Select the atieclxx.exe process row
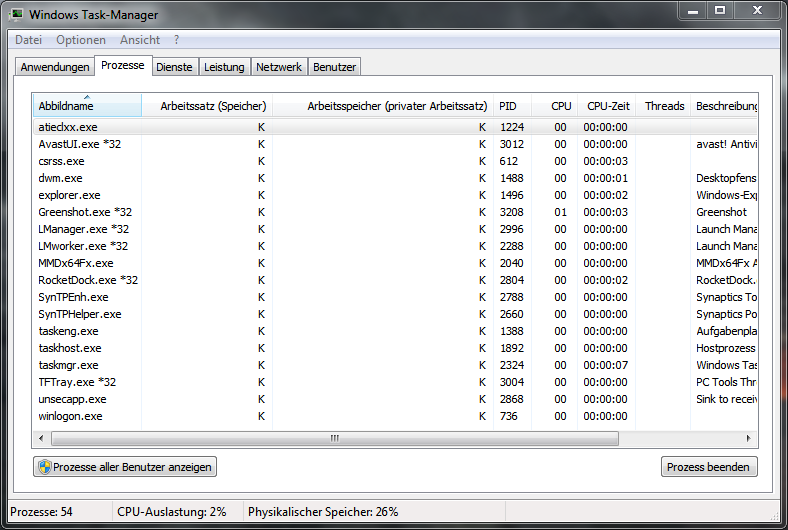 click(396, 127)
